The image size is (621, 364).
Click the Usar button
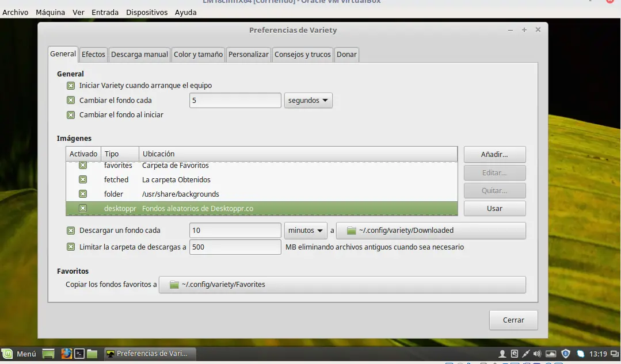click(x=494, y=209)
